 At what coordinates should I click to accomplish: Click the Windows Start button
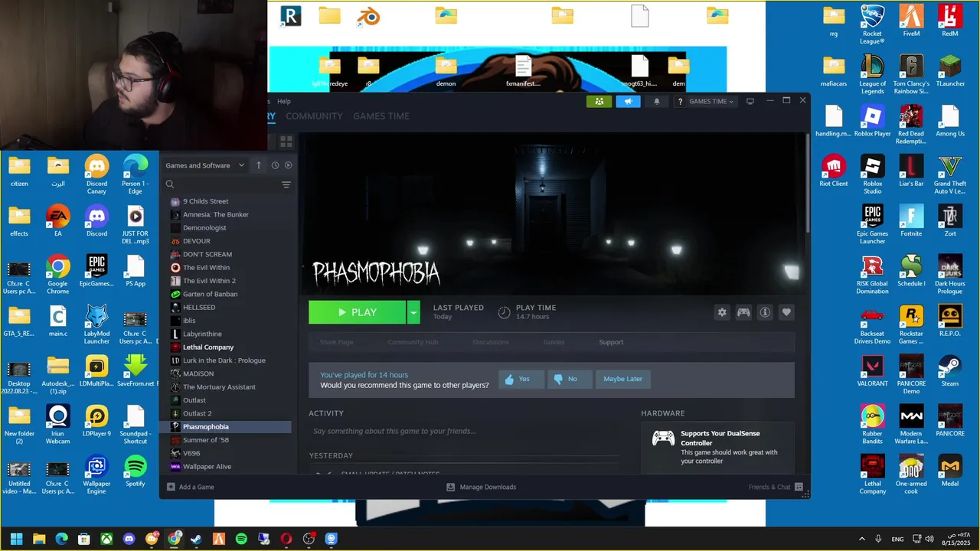17,540
